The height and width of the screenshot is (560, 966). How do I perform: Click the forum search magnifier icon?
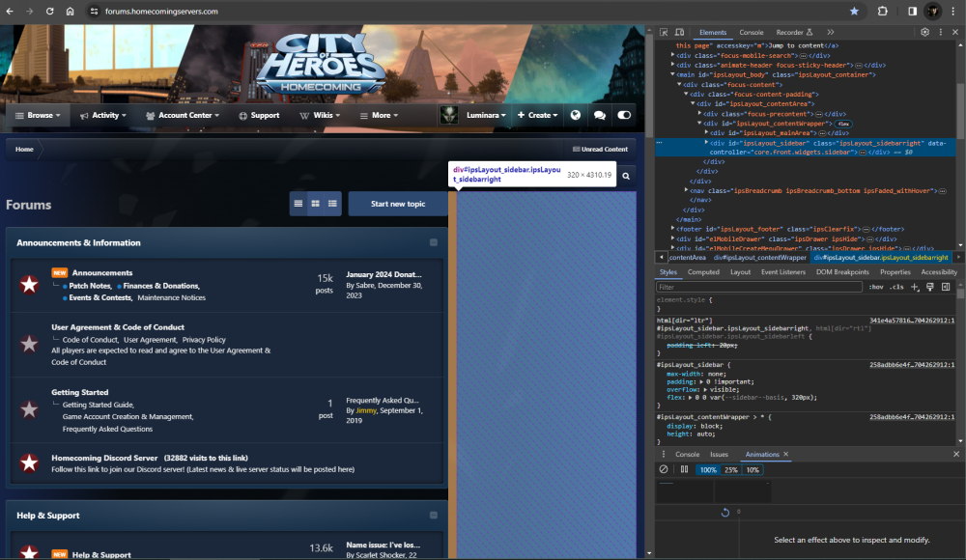tap(626, 177)
